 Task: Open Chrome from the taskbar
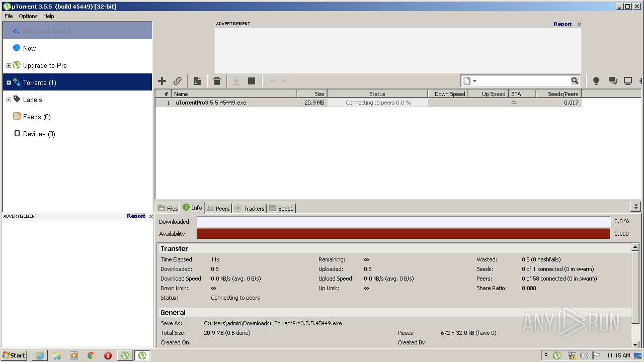click(91, 355)
